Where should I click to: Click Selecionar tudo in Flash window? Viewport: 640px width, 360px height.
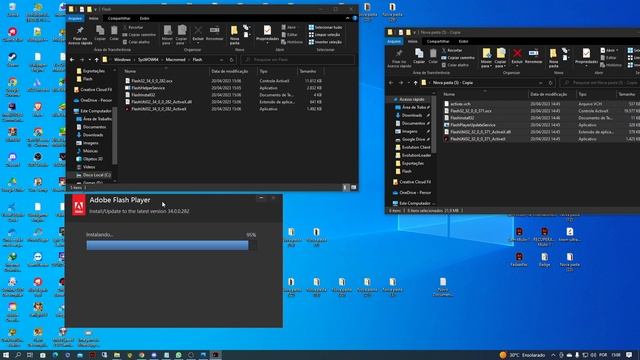click(x=325, y=27)
